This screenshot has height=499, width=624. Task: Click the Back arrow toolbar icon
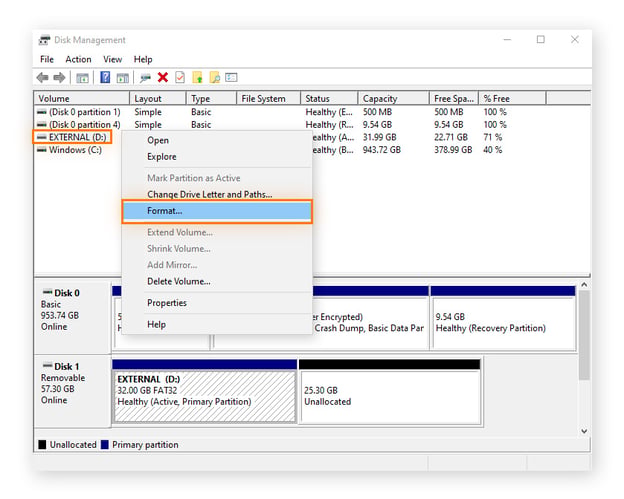(43, 78)
